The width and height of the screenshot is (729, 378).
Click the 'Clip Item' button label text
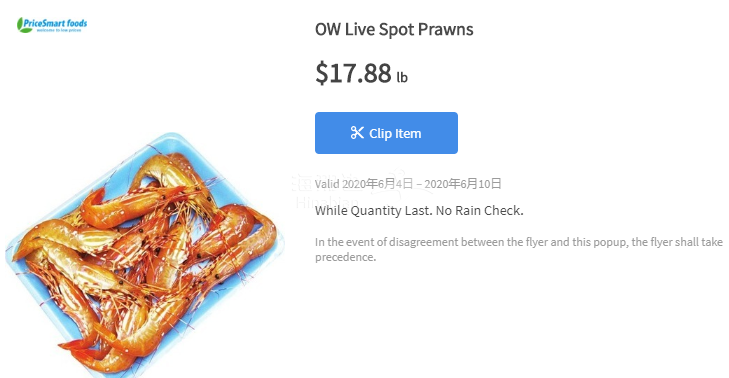point(395,133)
